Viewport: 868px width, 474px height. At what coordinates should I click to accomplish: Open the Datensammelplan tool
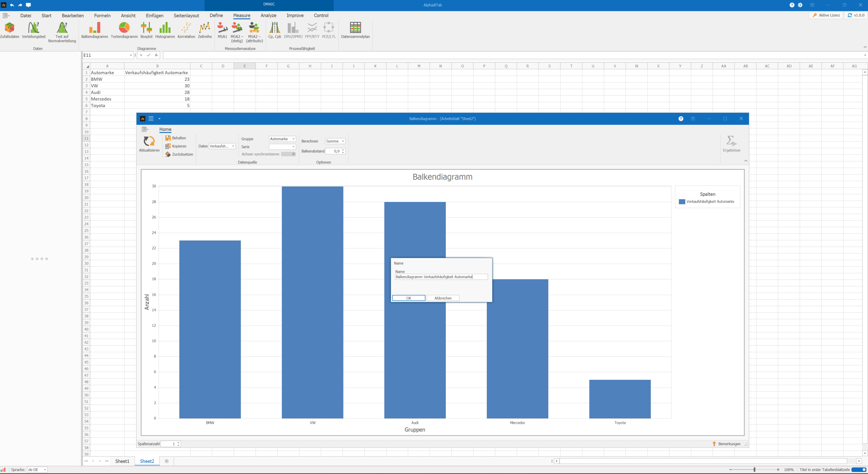tap(355, 28)
